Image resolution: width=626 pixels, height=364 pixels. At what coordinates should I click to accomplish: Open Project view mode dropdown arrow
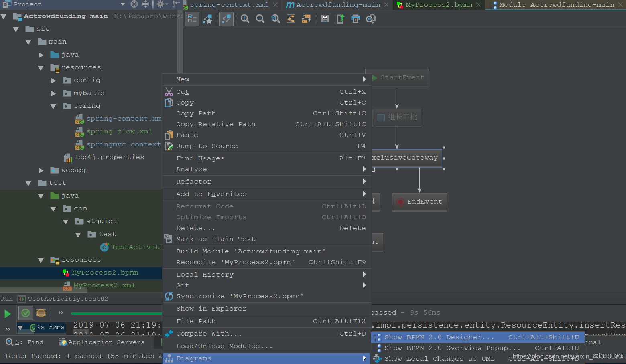[123, 4]
